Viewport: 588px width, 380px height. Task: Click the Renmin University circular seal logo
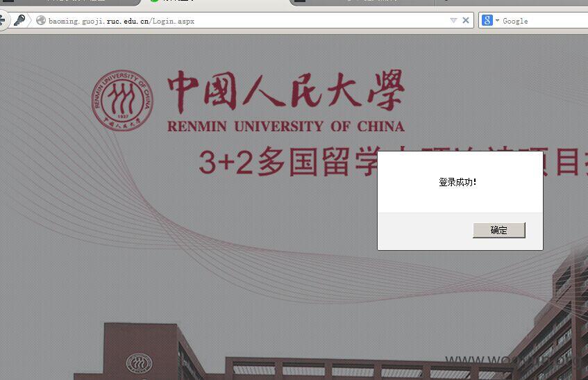[122, 101]
